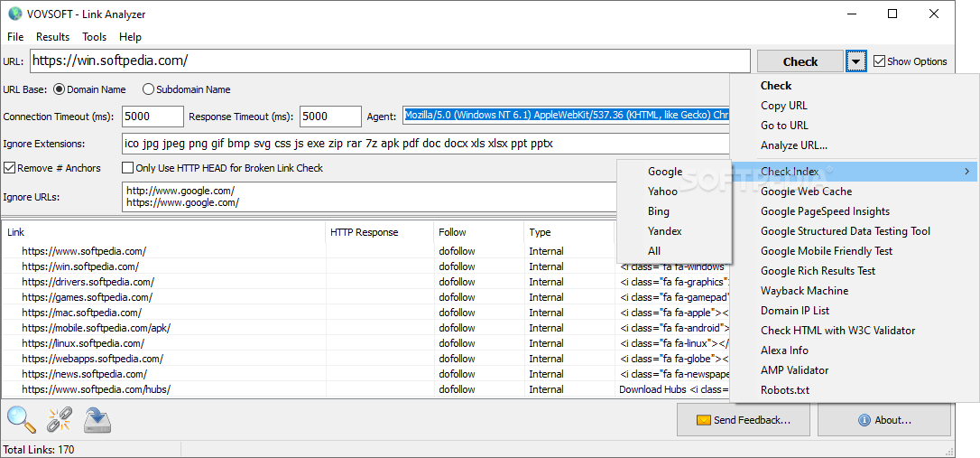Sort by the Link column header

(163, 232)
